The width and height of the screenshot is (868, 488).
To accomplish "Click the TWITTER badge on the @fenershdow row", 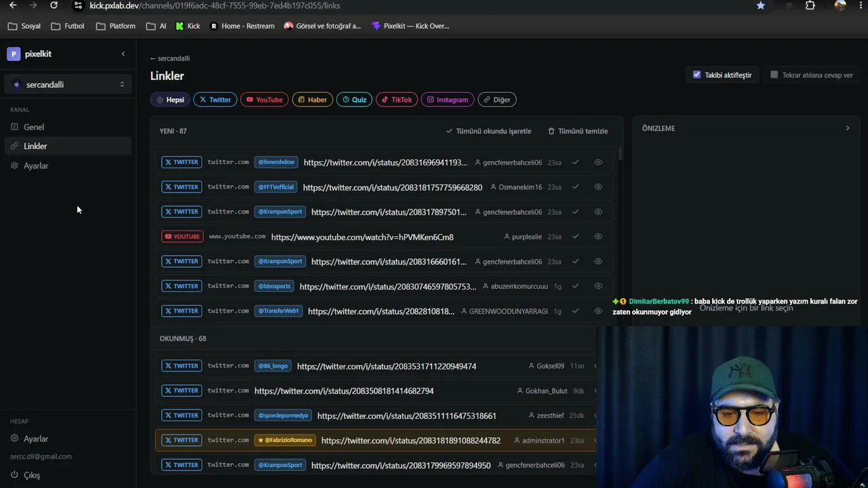I will click(x=181, y=162).
